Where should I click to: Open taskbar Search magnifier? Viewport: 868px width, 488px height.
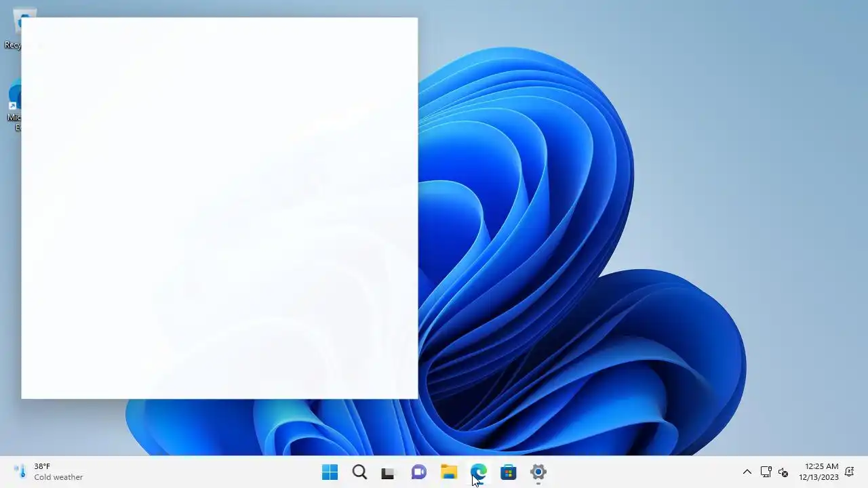tap(359, 472)
